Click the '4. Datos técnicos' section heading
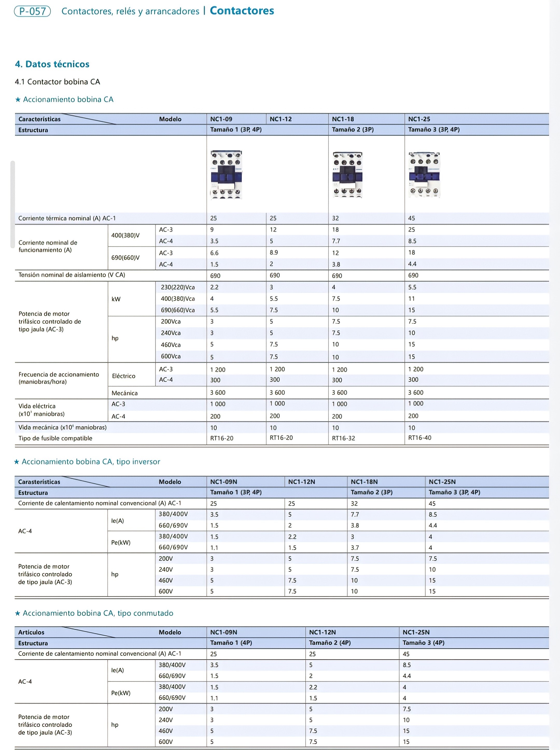This screenshot has height=750, width=560. click(52, 64)
